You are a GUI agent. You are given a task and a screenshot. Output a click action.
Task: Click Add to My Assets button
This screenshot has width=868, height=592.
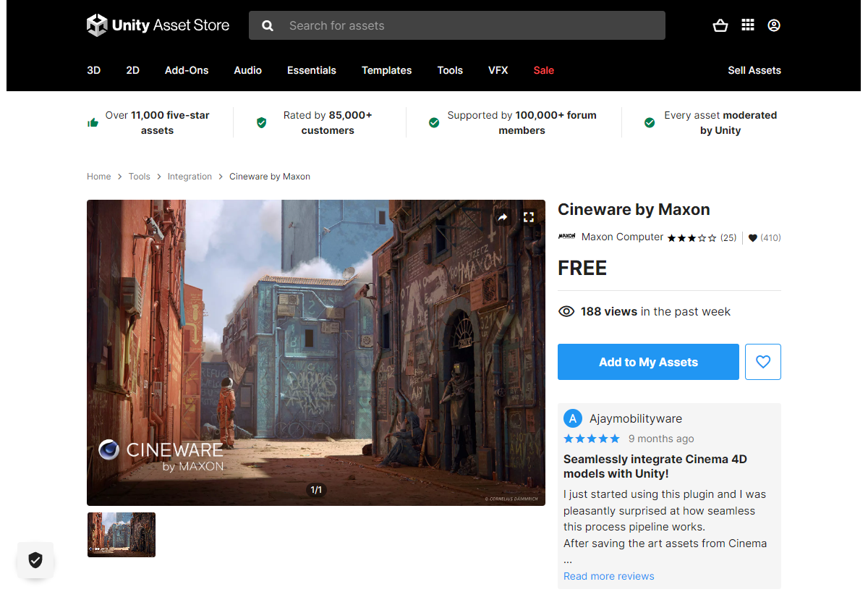point(648,362)
